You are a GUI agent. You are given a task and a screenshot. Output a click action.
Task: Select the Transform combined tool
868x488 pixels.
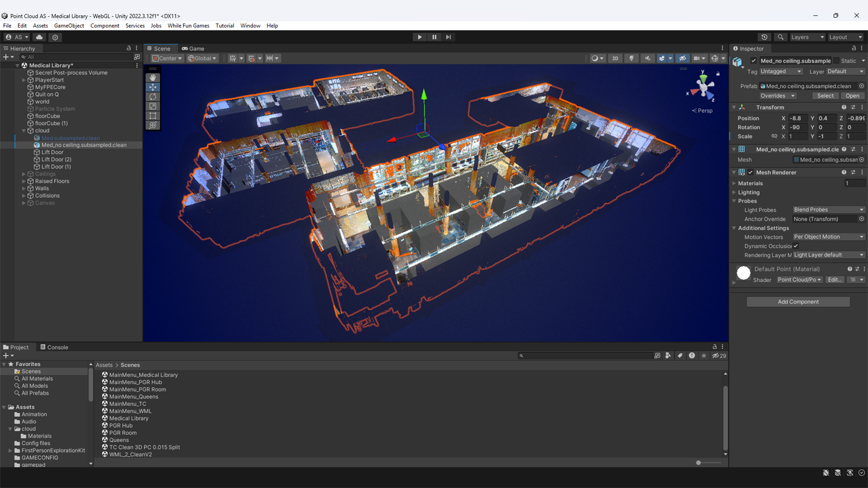[153, 125]
